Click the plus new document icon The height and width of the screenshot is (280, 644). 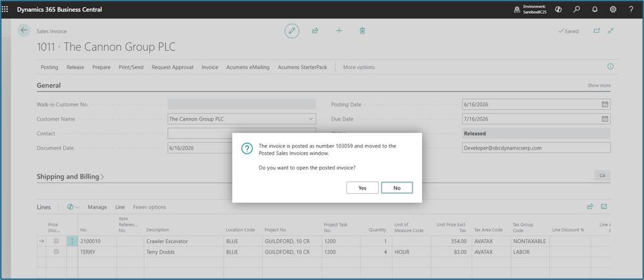pos(339,31)
